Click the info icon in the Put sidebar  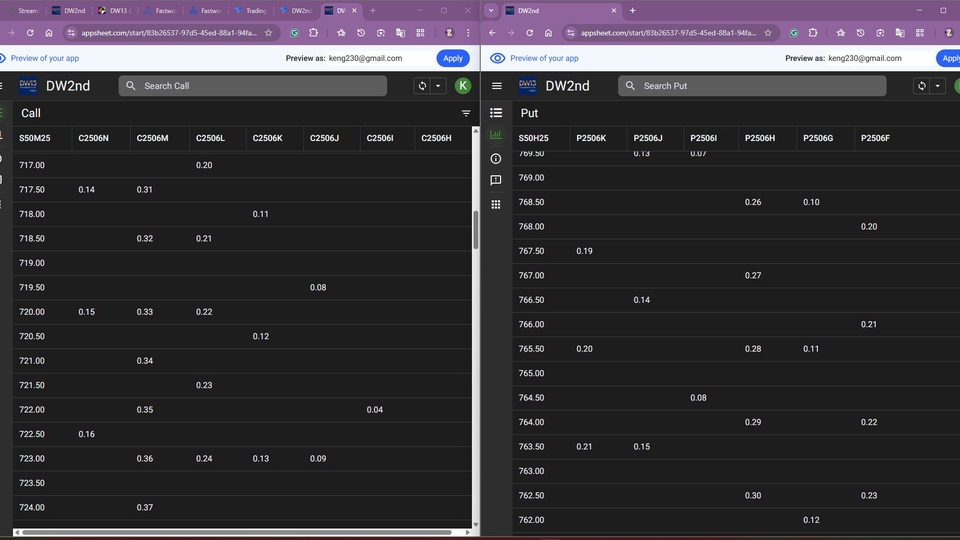[x=496, y=159]
